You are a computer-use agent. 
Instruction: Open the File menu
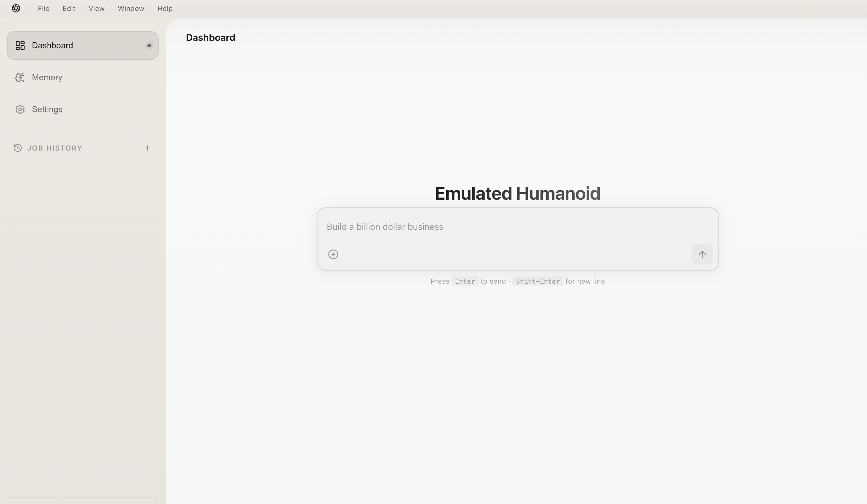[x=43, y=8]
